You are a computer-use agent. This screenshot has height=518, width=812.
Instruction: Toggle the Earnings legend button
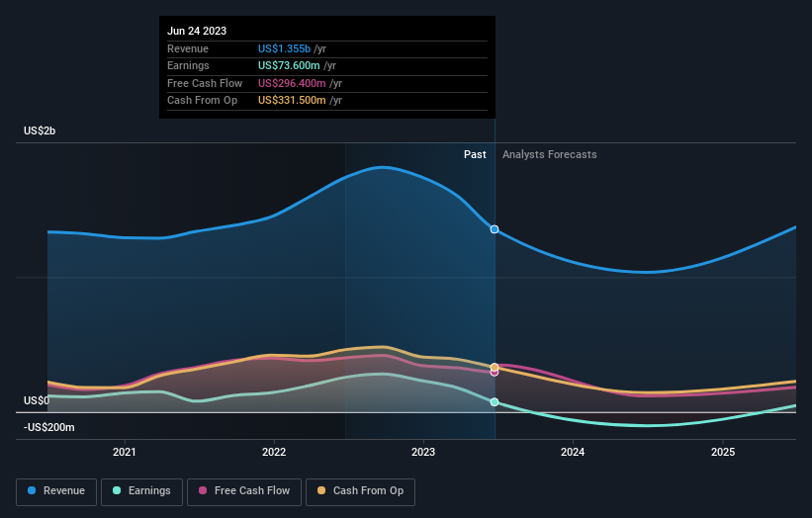(x=141, y=491)
